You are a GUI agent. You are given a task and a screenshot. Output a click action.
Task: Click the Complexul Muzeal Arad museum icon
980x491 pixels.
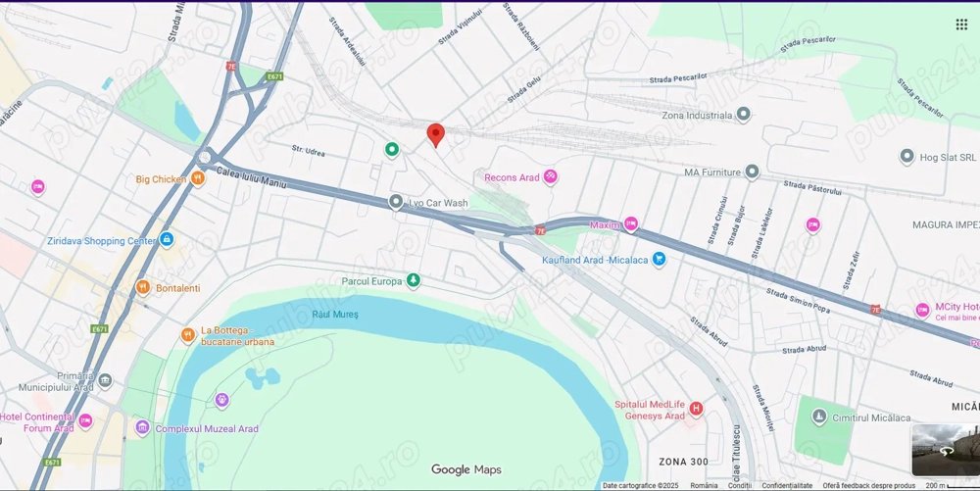[x=142, y=428]
